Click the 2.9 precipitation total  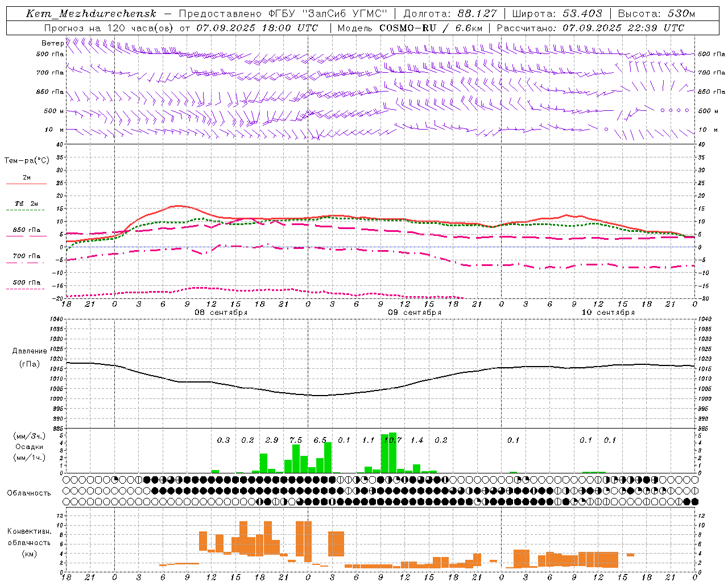tap(272, 440)
